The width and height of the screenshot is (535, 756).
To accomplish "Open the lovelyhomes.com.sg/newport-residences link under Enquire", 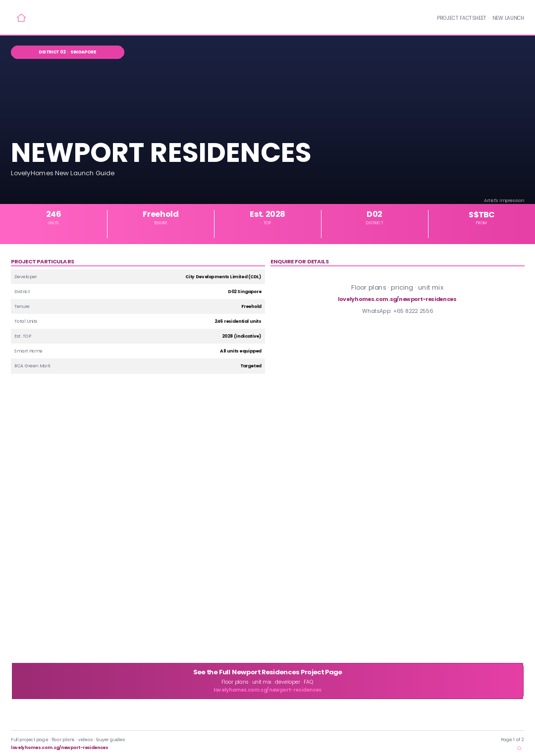I will pos(397,299).
